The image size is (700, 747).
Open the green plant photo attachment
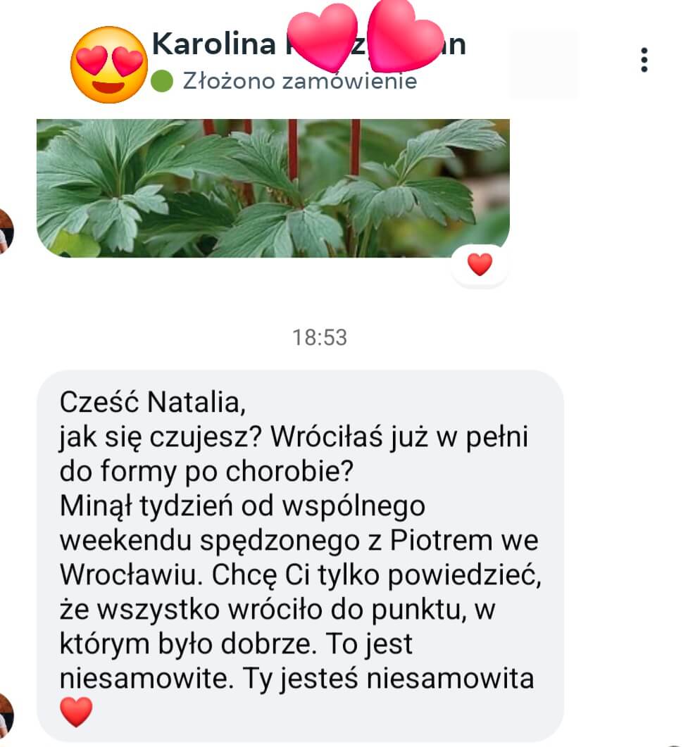coord(273,188)
